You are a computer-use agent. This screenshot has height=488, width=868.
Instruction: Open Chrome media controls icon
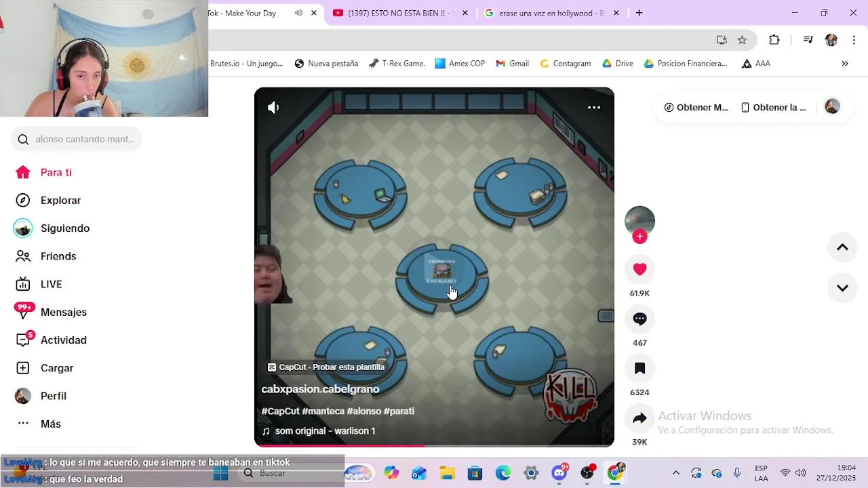tap(808, 40)
